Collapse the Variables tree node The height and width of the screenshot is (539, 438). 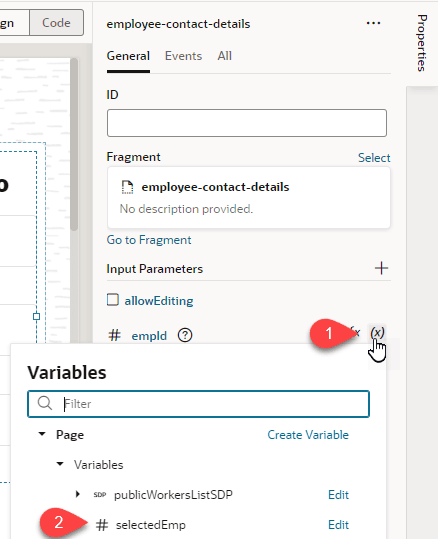pos(60,464)
